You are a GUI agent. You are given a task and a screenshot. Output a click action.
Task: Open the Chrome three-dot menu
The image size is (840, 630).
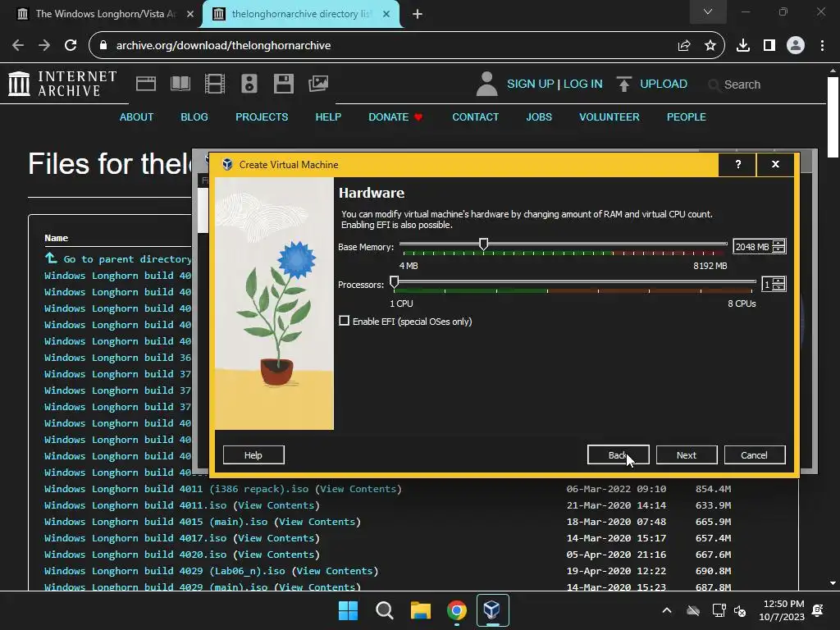[x=822, y=46]
